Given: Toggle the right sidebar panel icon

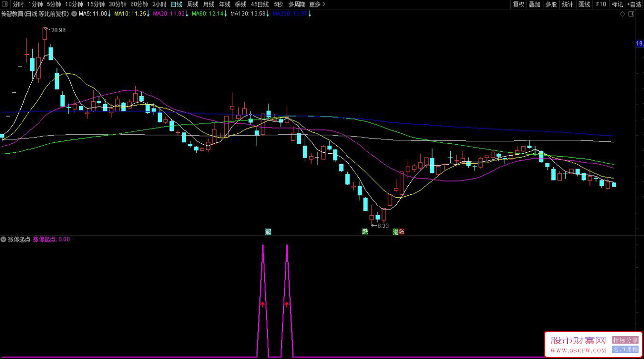Looking at the screenshot, I should click(631, 14).
